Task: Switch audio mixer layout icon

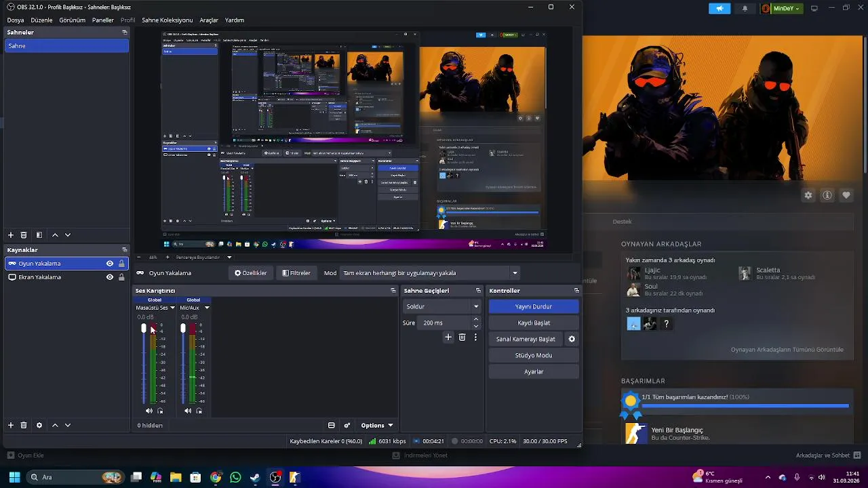Action: 332,426
